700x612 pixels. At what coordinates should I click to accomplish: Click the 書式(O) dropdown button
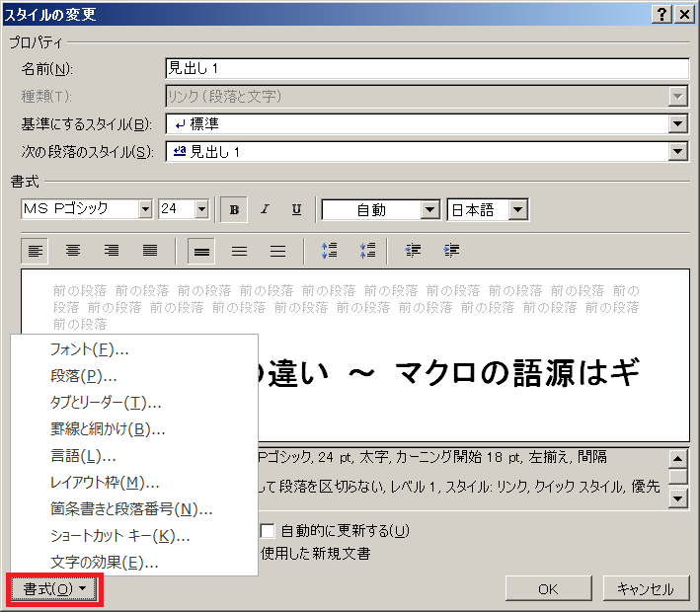click(x=54, y=589)
